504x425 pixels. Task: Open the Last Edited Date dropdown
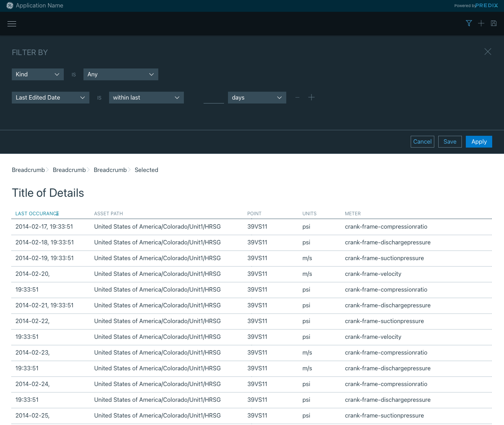[50, 98]
